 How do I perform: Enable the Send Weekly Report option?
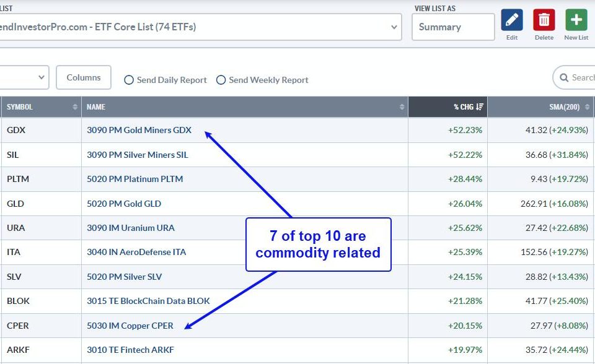tap(221, 80)
